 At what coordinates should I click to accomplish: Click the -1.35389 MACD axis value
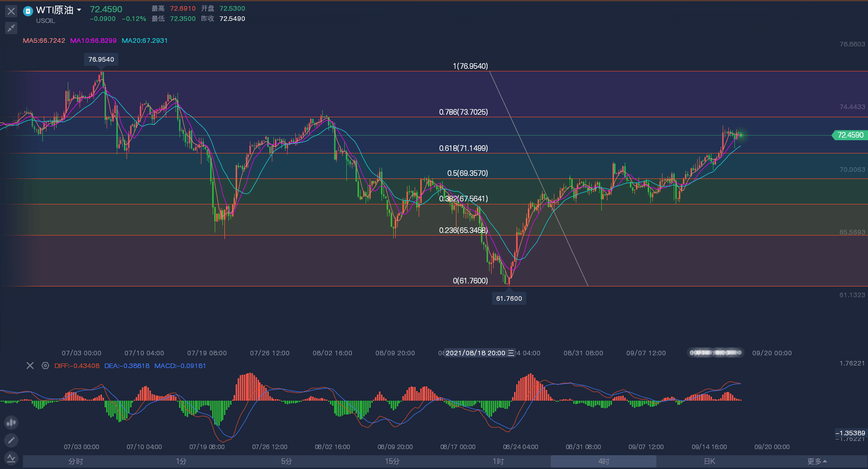(850, 433)
